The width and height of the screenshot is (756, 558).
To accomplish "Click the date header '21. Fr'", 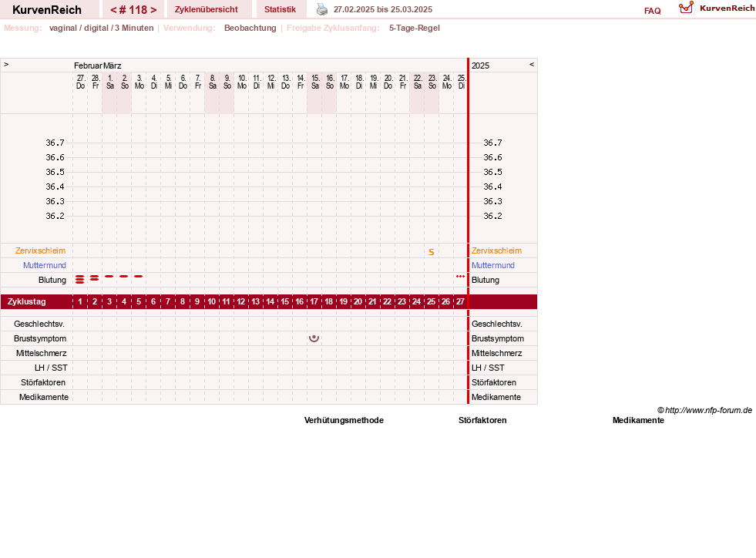I will 402,82.
